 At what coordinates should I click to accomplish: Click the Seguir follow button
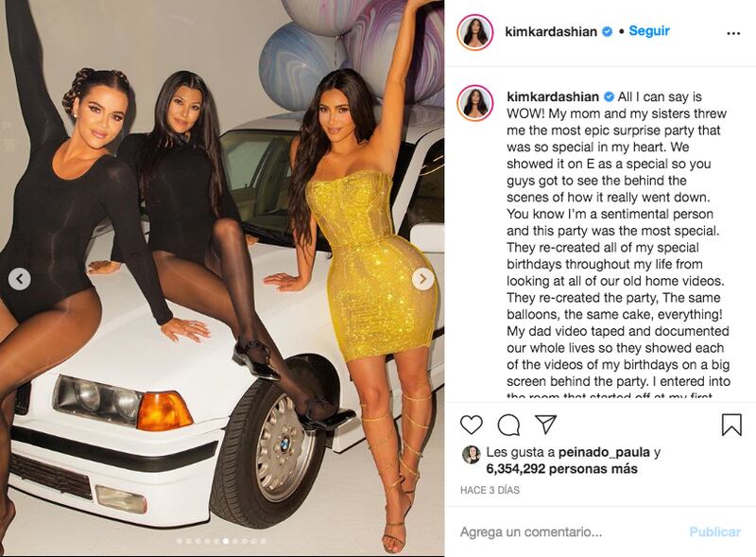pos(649,31)
